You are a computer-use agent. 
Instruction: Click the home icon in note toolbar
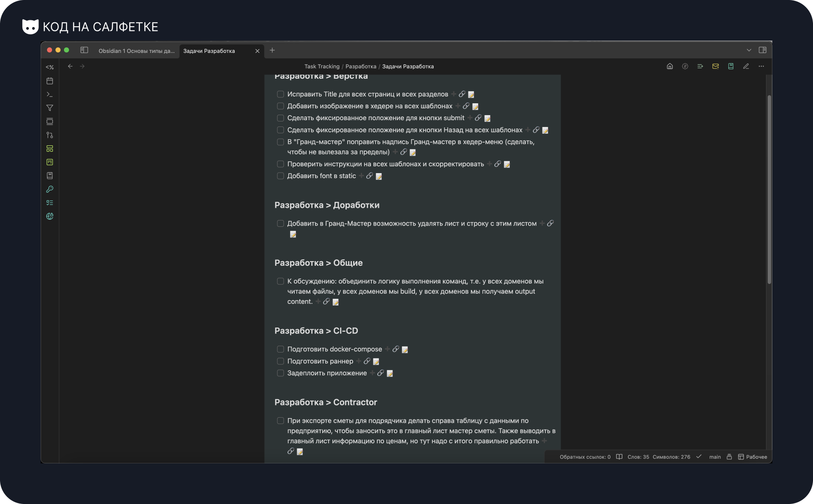669,66
